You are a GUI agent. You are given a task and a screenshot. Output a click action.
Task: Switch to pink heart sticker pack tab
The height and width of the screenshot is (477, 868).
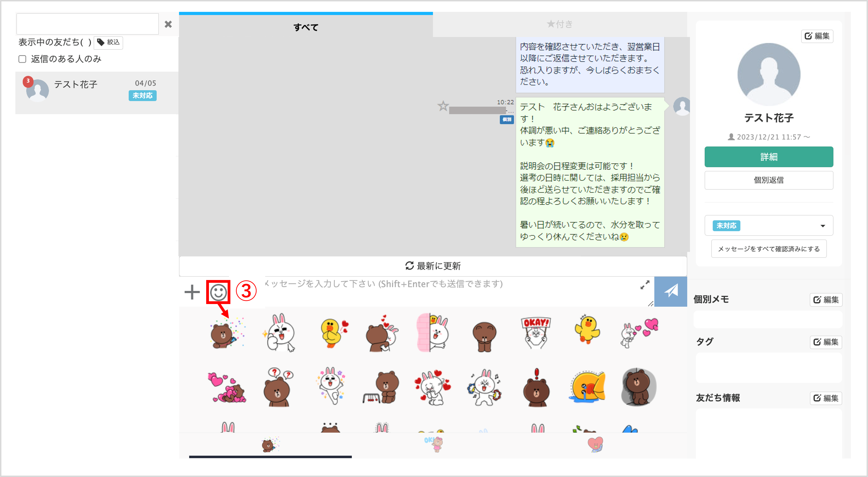point(595,444)
